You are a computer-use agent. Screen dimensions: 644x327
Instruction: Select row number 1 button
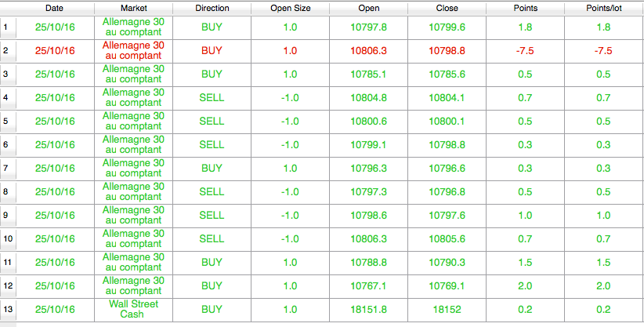pyautogui.click(x=8, y=27)
